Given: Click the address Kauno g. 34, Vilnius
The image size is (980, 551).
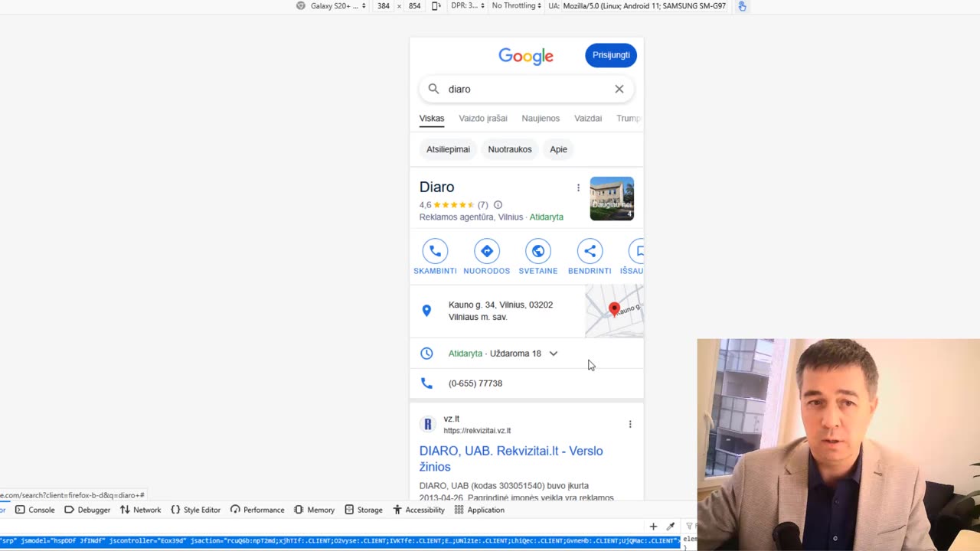Looking at the screenshot, I should [501, 311].
